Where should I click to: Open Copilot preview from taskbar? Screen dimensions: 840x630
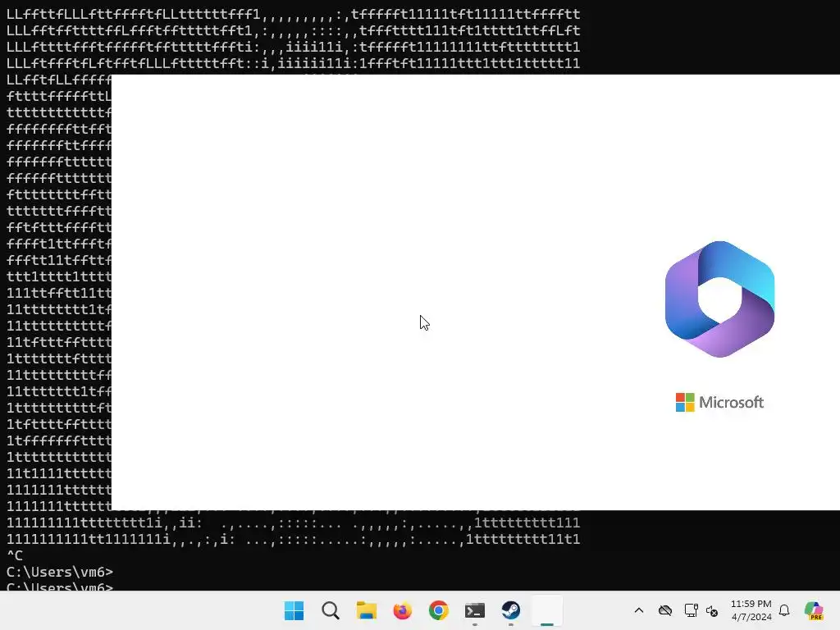(x=814, y=610)
